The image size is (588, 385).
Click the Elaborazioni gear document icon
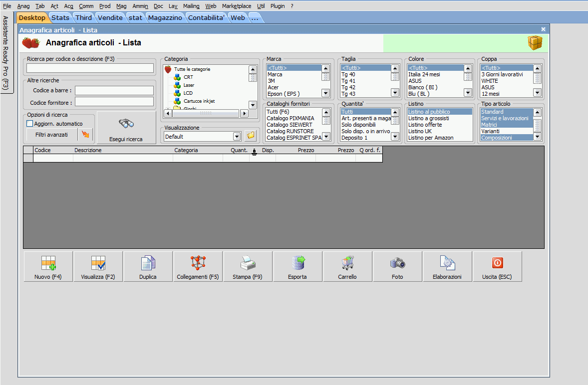tap(447, 263)
